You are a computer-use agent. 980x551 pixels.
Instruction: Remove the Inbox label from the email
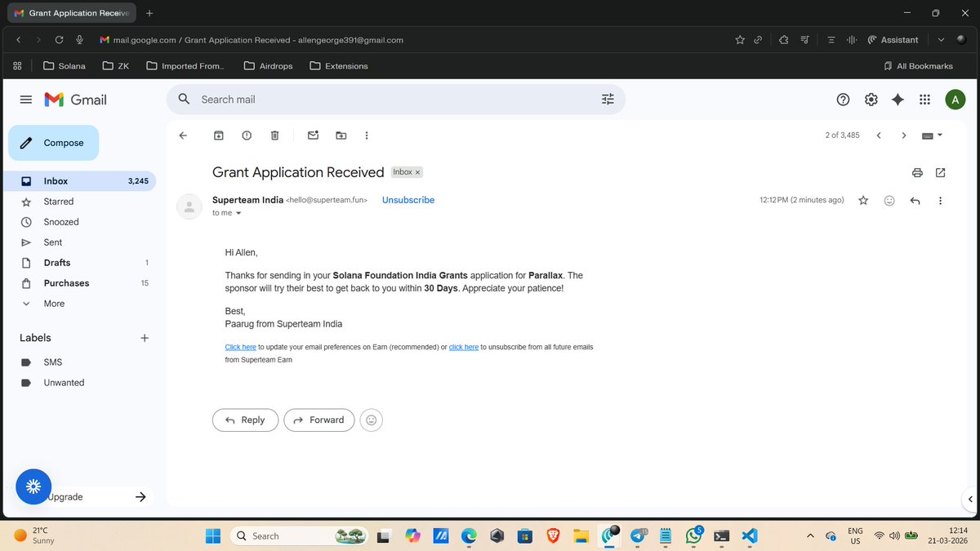coord(418,172)
